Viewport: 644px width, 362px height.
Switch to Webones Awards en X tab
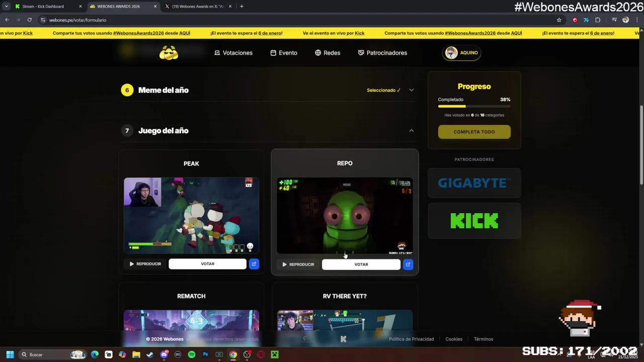tap(199, 7)
